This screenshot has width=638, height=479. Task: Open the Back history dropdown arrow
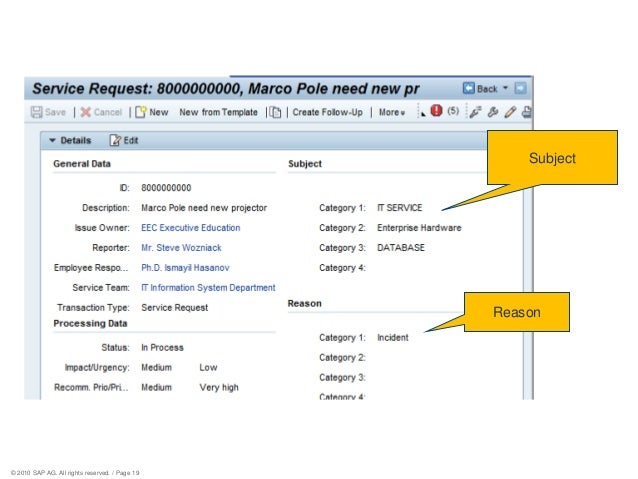click(505, 88)
